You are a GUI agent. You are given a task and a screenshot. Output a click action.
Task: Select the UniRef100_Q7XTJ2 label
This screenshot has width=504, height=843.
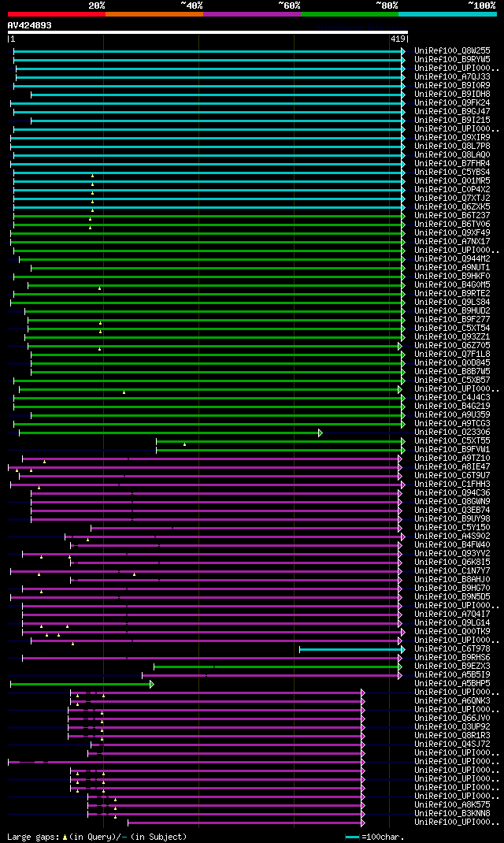pos(452,198)
